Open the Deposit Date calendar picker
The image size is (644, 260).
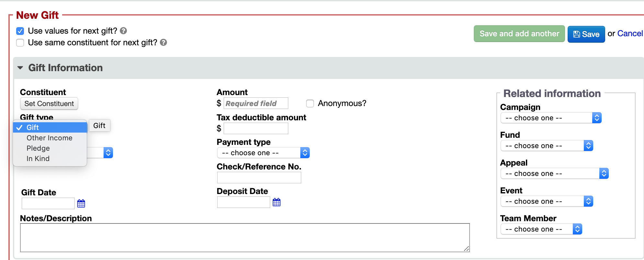[x=276, y=202]
